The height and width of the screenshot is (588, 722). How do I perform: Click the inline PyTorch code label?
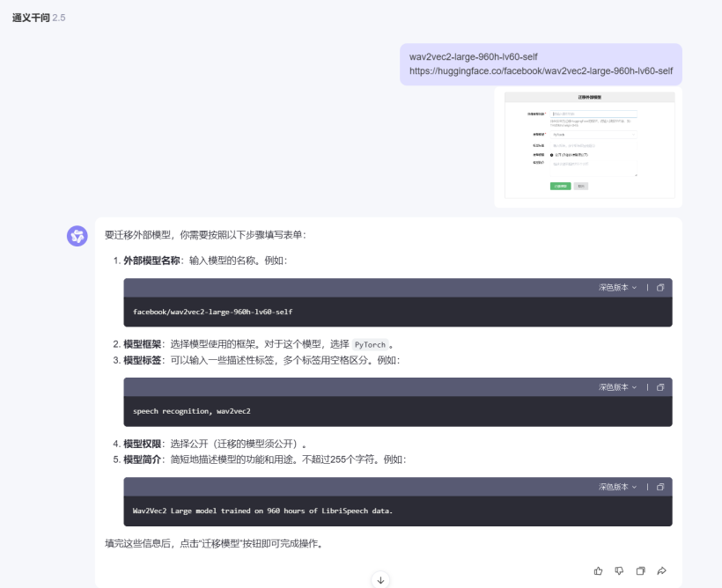click(370, 344)
